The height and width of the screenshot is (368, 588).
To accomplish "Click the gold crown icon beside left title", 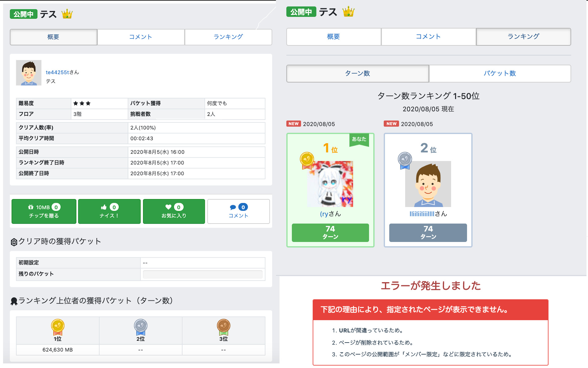I will [67, 14].
